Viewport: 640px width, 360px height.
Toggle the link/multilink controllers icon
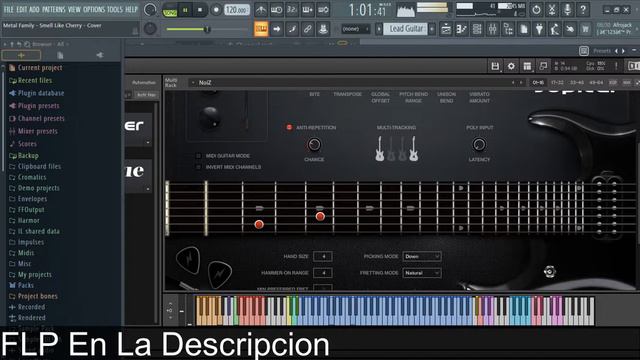tap(307, 29)
